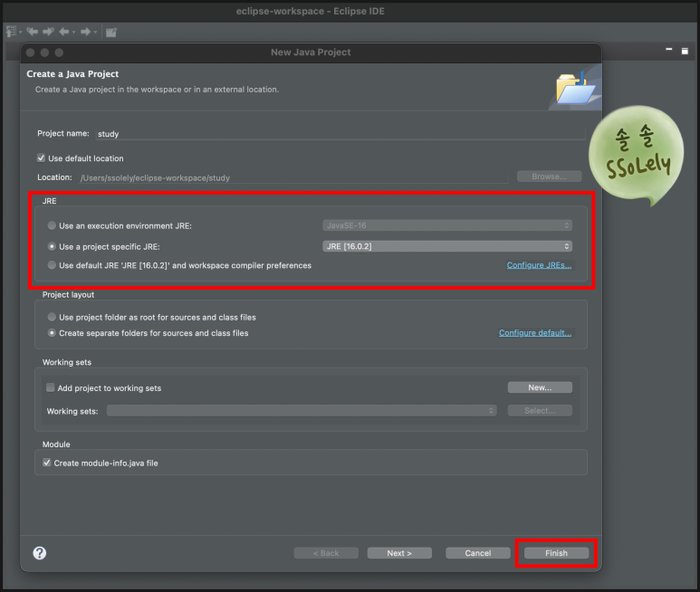Open the Configure JREs link
700x592 pixels.
tap(539, 265)
